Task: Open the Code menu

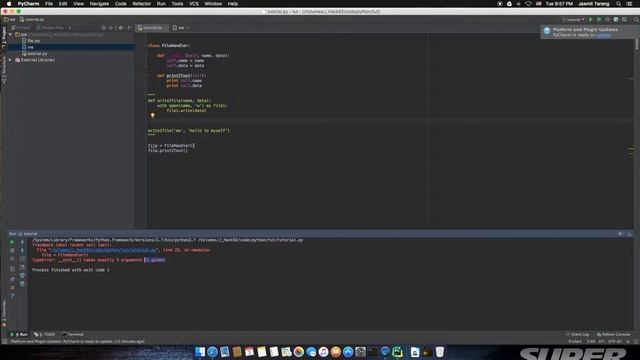Action: [x=120, y=4]
